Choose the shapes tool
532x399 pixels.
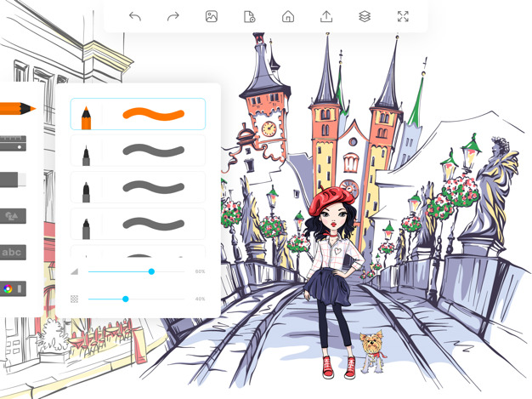12,216
